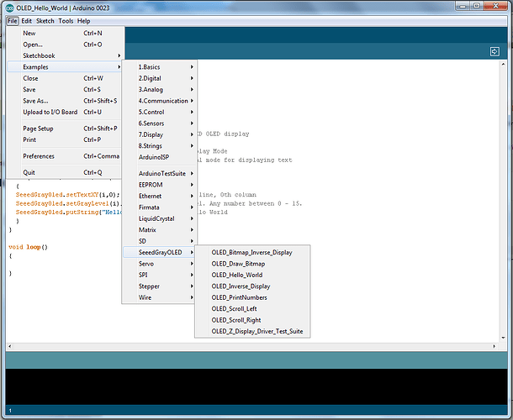
Task: Open the Tools menu
Action: pyautogui.click(x=66, y=21)
